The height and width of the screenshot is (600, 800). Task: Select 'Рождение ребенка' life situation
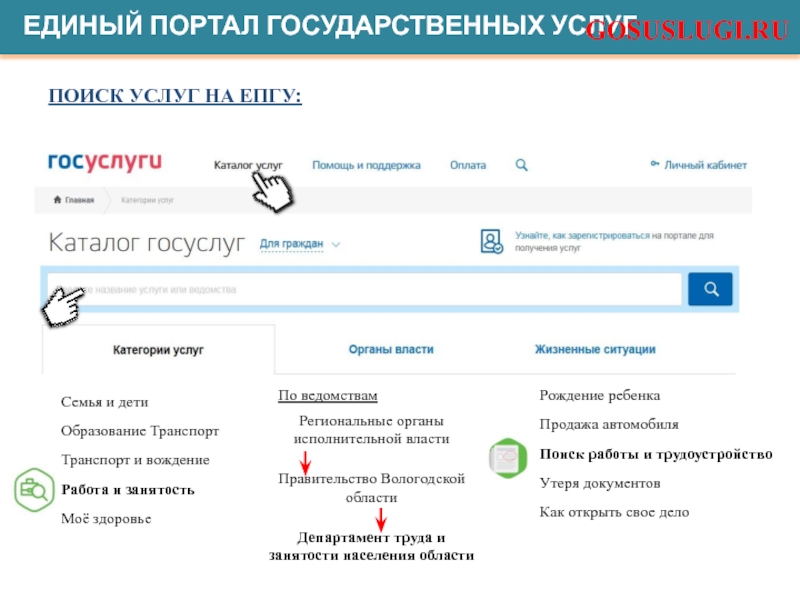(x=599, y=395)
